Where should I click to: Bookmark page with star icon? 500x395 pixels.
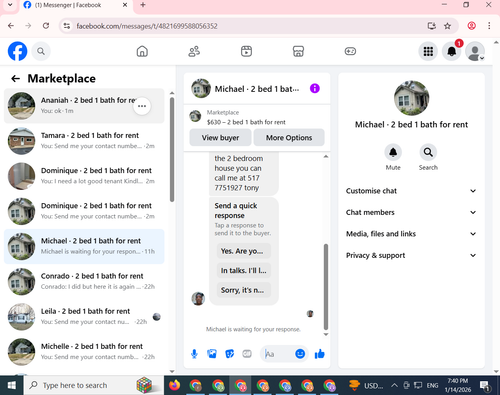click(x=447, y=26)
